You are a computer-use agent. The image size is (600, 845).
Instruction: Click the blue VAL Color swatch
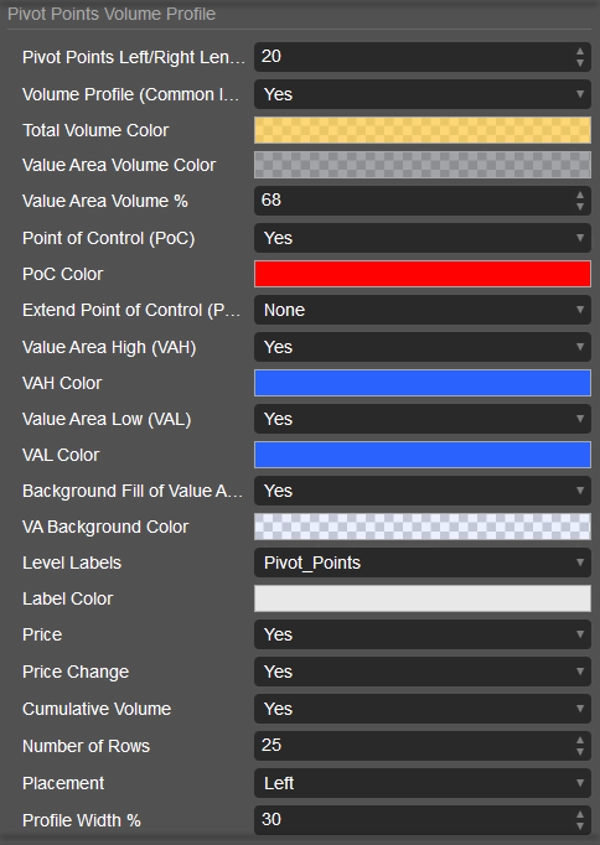422,455
